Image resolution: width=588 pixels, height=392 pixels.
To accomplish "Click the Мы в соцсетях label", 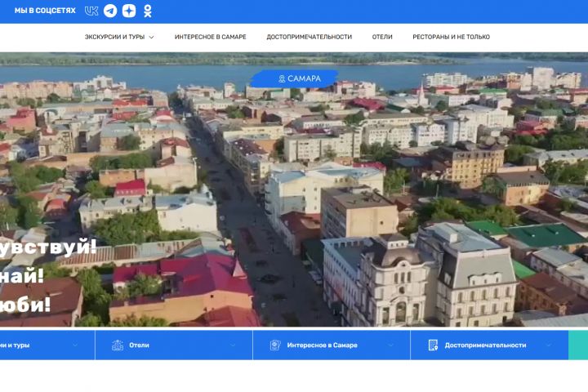I will pyautogui.click(x=45, y=11).
